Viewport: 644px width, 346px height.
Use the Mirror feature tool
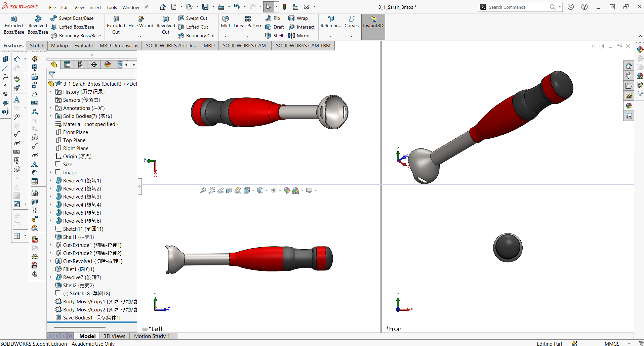299,36
